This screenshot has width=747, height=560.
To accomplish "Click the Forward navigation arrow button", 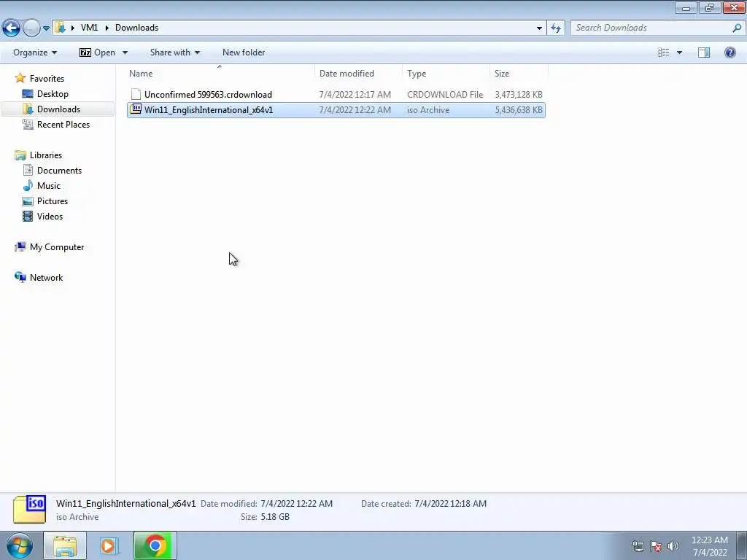I will [31, 28].
